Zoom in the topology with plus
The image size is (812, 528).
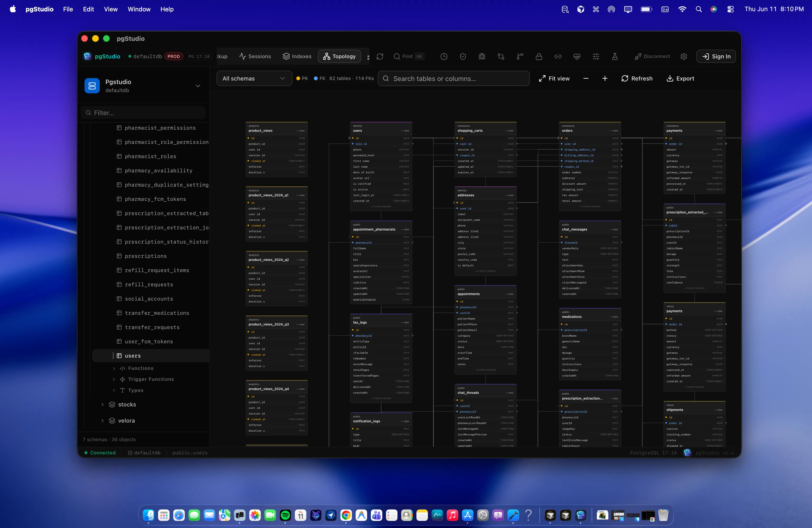[605, 78]
